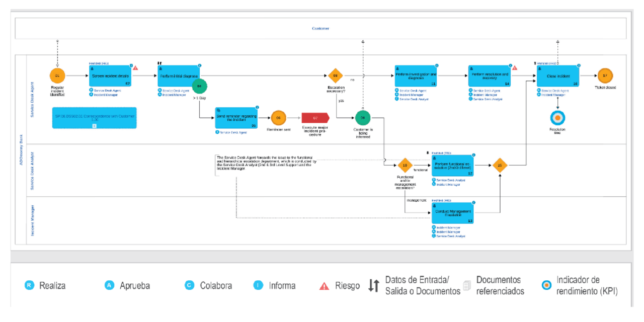
Task: Select the "Resolution time" KPI indicator
Action: [x=558, y=117]
